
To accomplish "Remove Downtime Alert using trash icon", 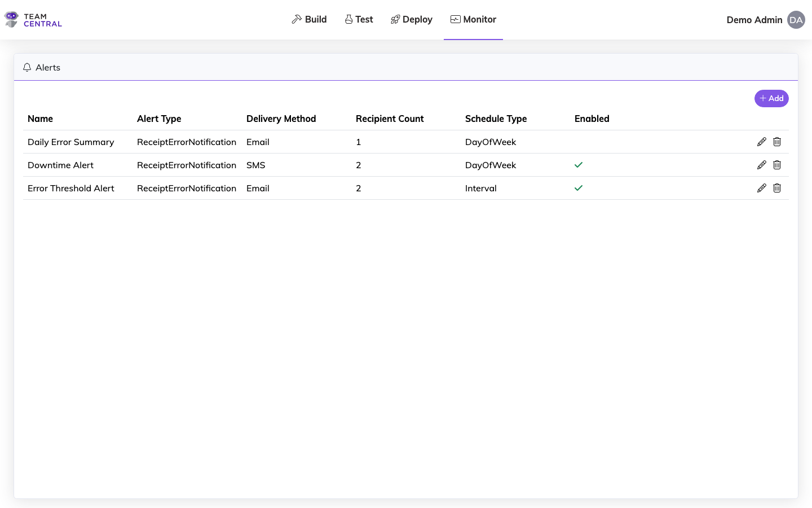I will click(x=777, y=165).
